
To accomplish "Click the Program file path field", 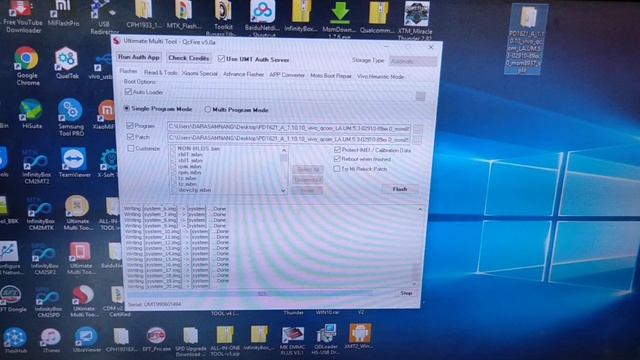I will pyautogui.click(x=289, y=128).
